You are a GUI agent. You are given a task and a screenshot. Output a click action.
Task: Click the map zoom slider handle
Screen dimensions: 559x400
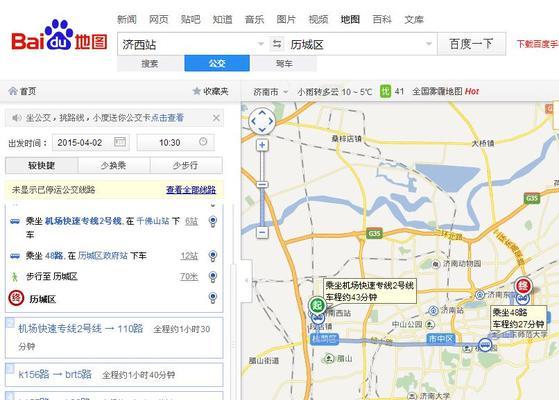pyautogui.click(x=262, y=184)
